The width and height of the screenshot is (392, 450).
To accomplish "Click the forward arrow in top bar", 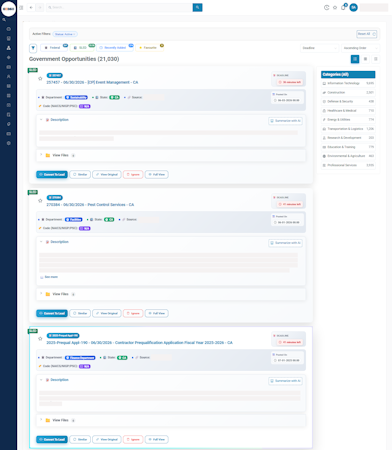I will coord(40,7).
